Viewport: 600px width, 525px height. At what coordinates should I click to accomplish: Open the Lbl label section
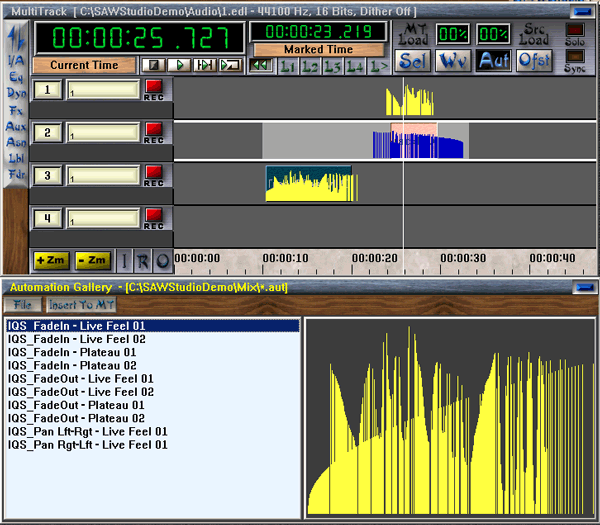[x=16, y=158]
